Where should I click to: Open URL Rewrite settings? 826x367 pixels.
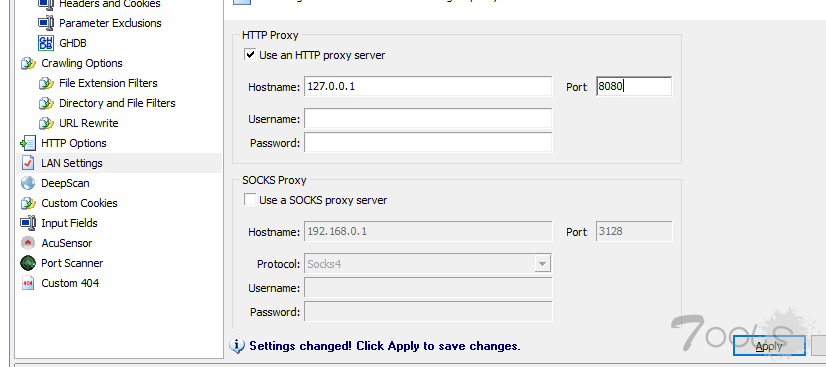(x=88, y=123)
